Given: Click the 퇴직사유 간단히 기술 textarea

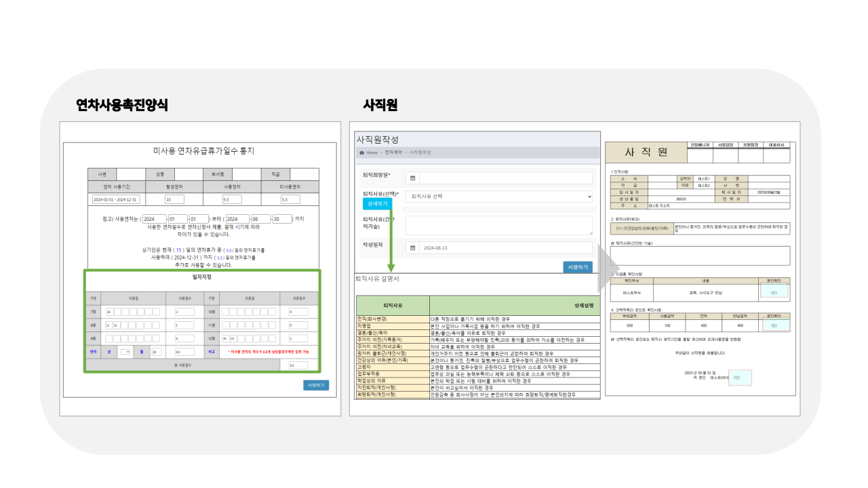Looking at the screenshot, I should [x=498, y=225].
